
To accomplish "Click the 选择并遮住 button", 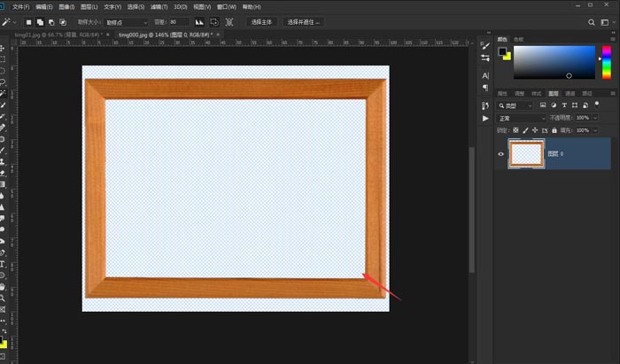I will pyautogui.click(x=304, y=21).
